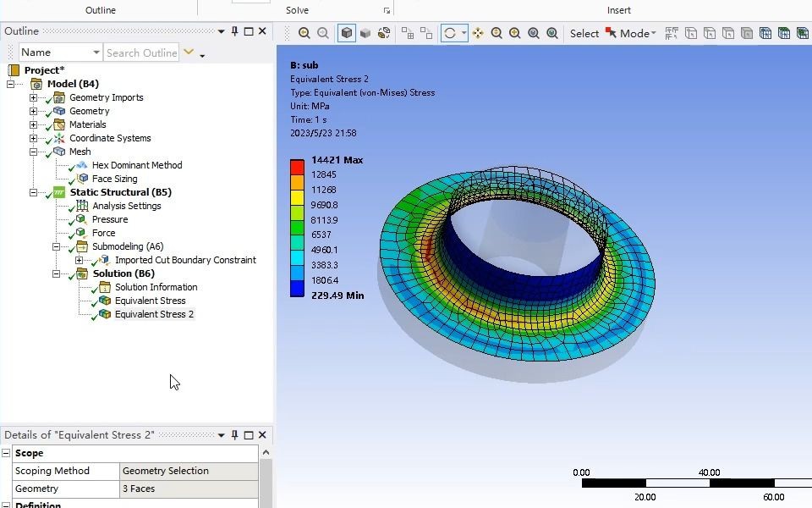This screenshot has width=812, height=508.
Task: Pin the Outline panel open
Action: click(236, 30)
